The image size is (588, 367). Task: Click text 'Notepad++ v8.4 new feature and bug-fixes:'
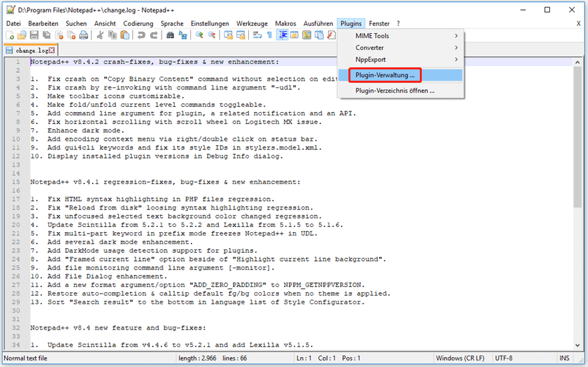118,328
